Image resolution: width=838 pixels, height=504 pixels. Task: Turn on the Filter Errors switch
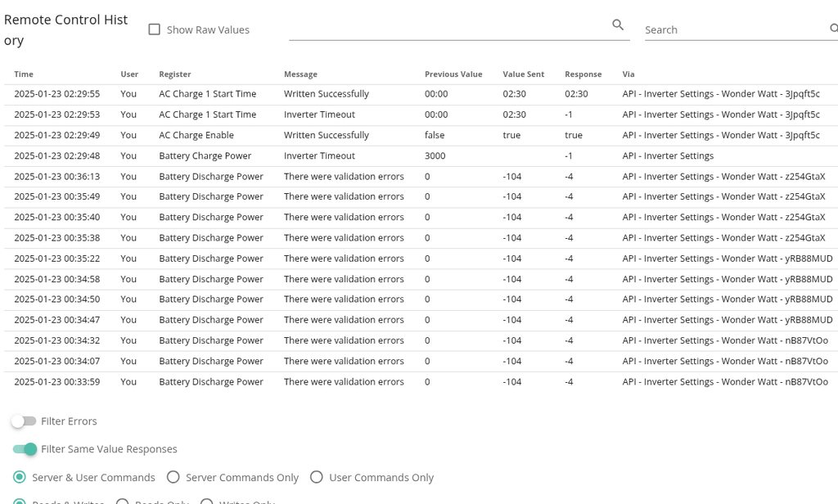(25, 421)
